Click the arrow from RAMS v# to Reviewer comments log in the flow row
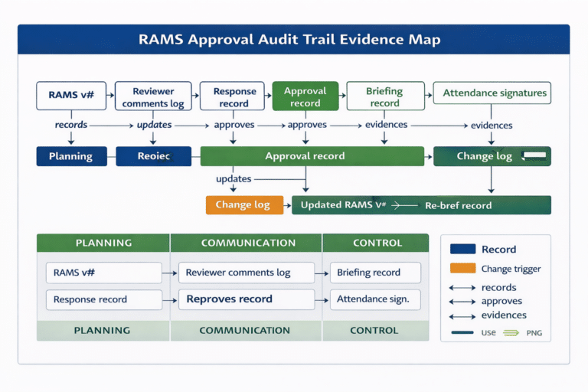This screenshot has height=392, width=588. pyautogui.click(x=110, y=95)
